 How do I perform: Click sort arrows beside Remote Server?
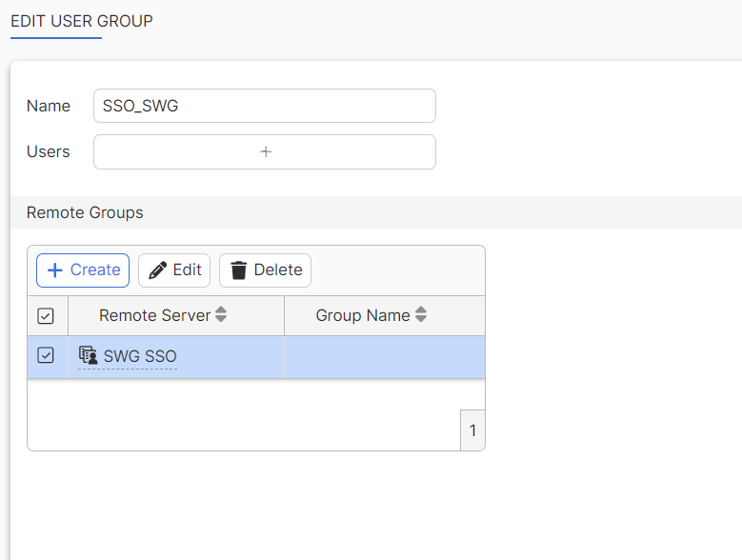pos(221,315)
